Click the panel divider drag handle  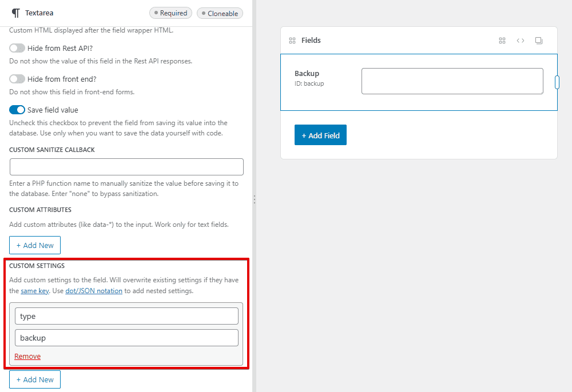point(254,199)
